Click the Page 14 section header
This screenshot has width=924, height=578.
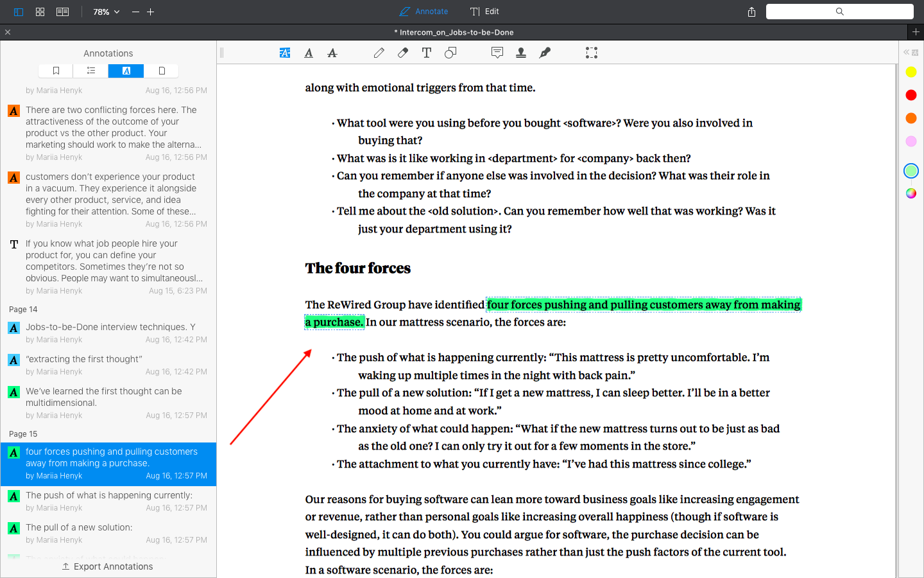tap(23, 309)
